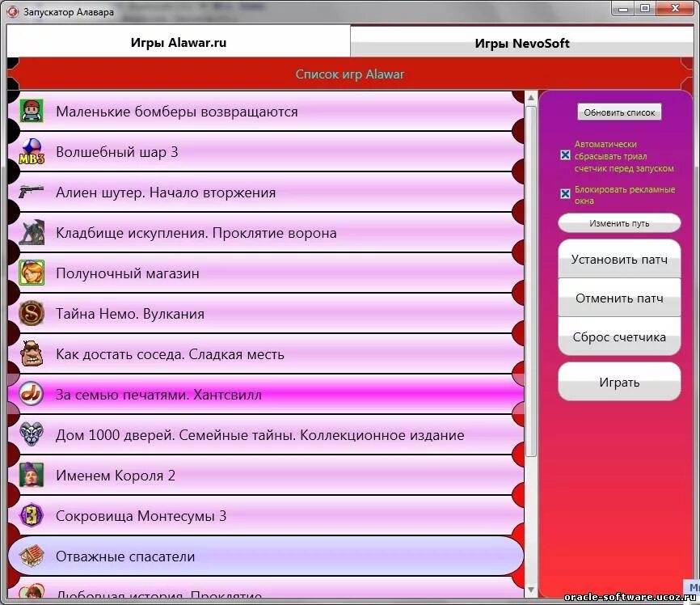The image size is (700, 605).
Task: Click the Отменить патч button
Action: click(x=619, y=298)
